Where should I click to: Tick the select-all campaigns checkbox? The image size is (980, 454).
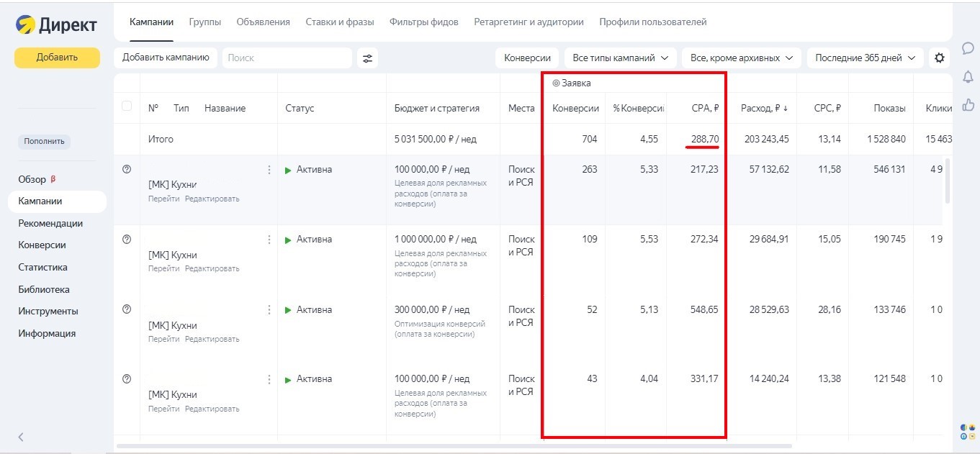(x=127, y=106)
